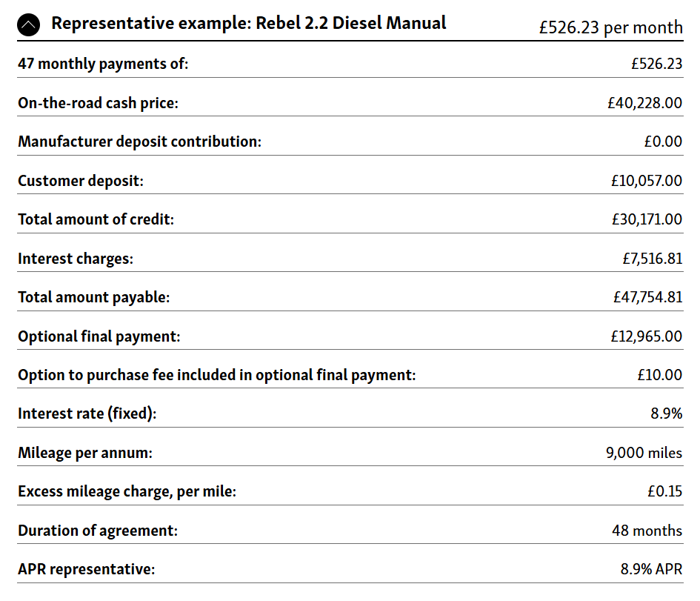The height and width of the screenshot is (601, 700).
Task: Select the Total amount of credit label
Action: [96, 219]
